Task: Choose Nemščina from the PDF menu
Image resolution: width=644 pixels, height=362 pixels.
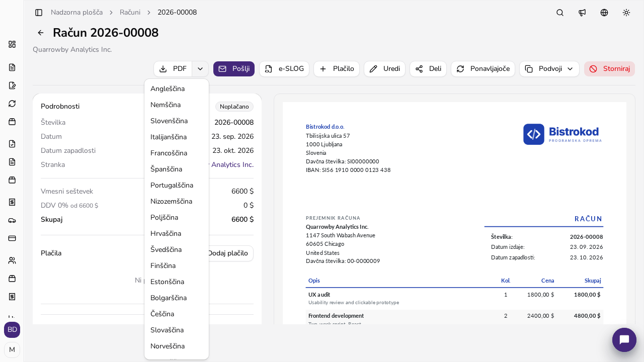Action: (177, 105)
